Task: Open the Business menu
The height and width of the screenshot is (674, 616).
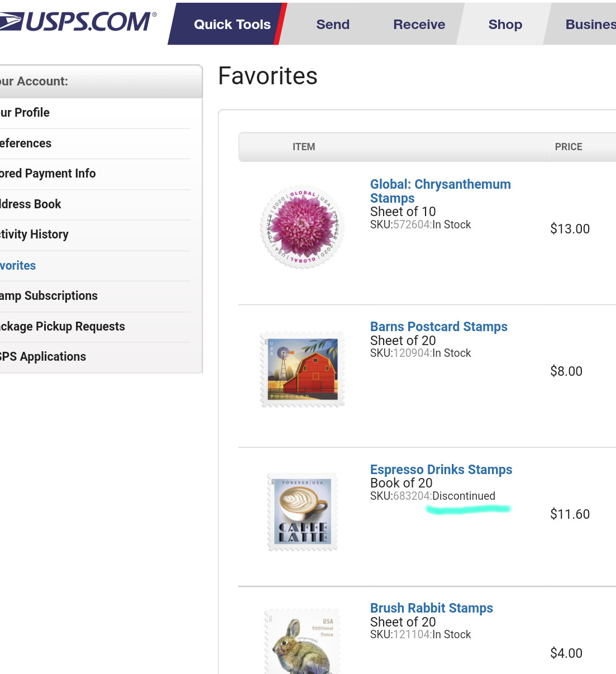Action: point(589,25)
